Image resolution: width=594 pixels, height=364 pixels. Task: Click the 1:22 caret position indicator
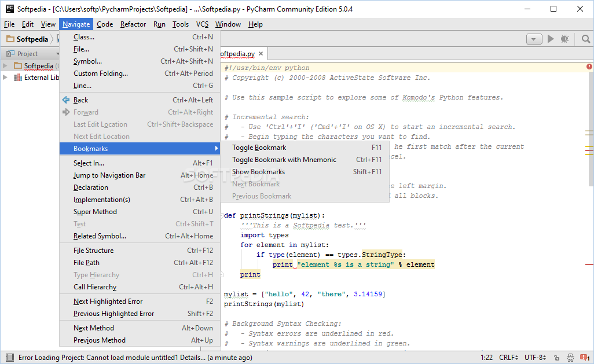pos(486,358)
